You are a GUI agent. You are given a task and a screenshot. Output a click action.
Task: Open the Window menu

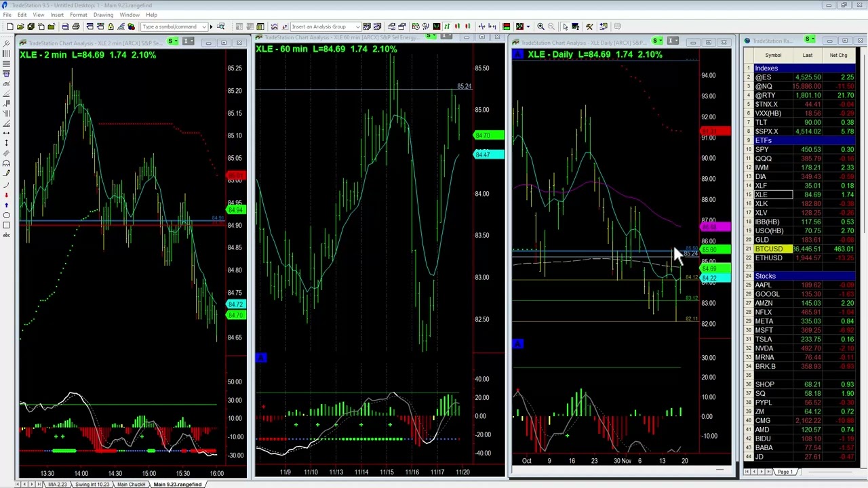pos(130,15)
